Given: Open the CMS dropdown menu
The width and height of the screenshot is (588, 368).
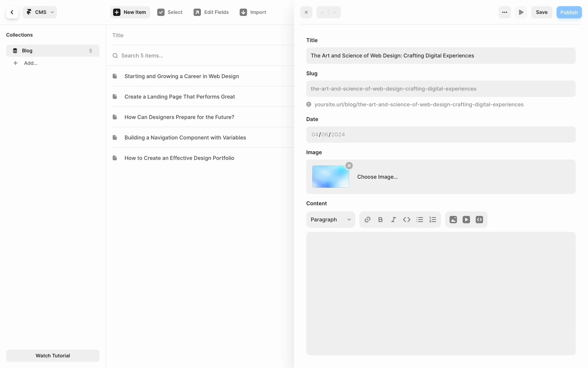Looking at the screenshot, I should (x=40, y=12).
